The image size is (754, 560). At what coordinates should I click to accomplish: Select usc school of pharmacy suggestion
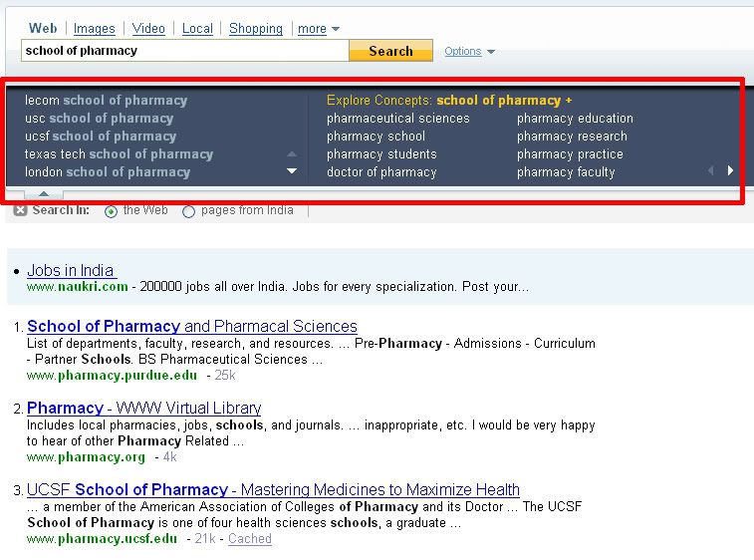coord(99,118)
